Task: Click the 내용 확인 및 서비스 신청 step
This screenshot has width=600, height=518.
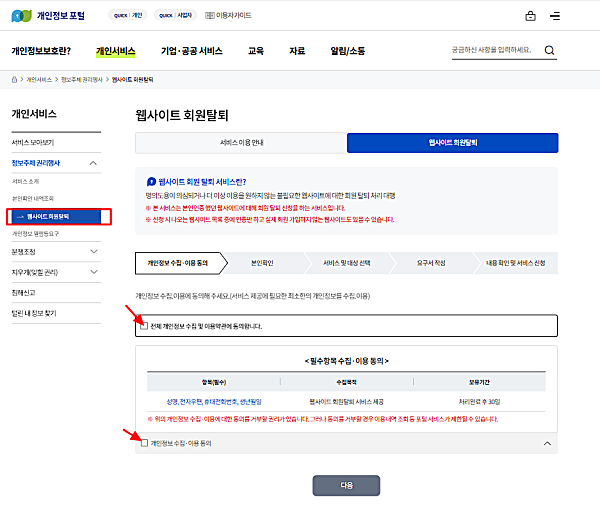Action: coord(515,263)
